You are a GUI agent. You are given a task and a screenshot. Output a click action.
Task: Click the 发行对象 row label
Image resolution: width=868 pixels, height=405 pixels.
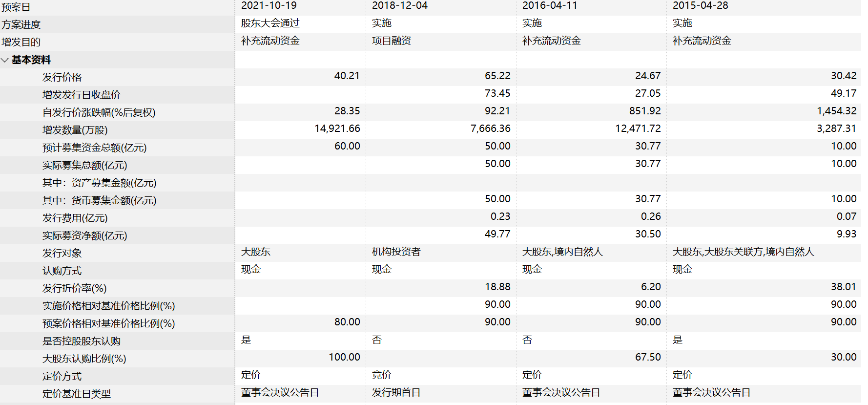[x=62, y=253]
